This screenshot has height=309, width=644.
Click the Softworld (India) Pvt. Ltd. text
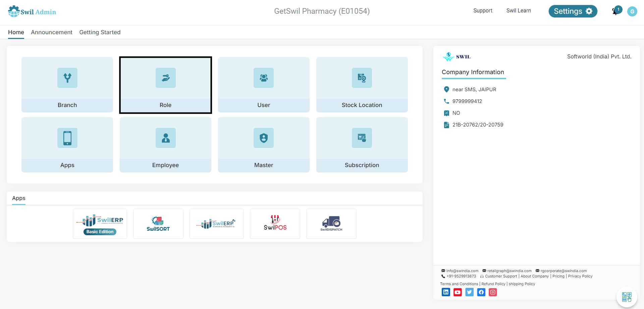click(x=599, y=56)
